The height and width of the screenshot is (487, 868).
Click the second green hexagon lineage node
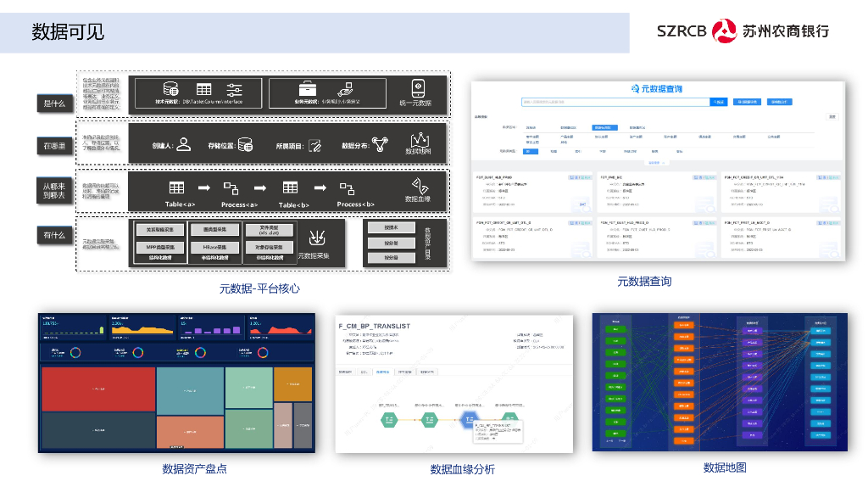pyautogui.click(x=429, y=420)
